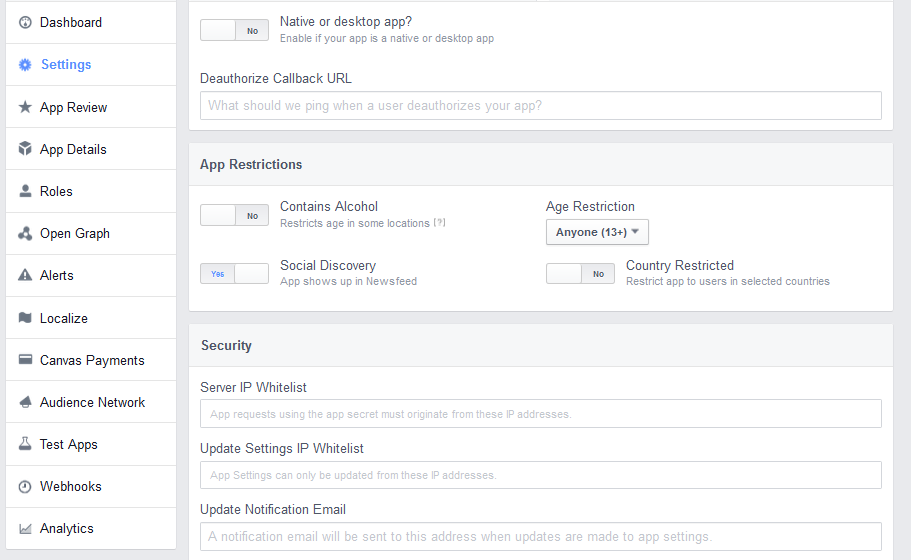This screenshot has height=560, width=911.
Task: Open the Analytics sidebar link
Action: point(91,529)
